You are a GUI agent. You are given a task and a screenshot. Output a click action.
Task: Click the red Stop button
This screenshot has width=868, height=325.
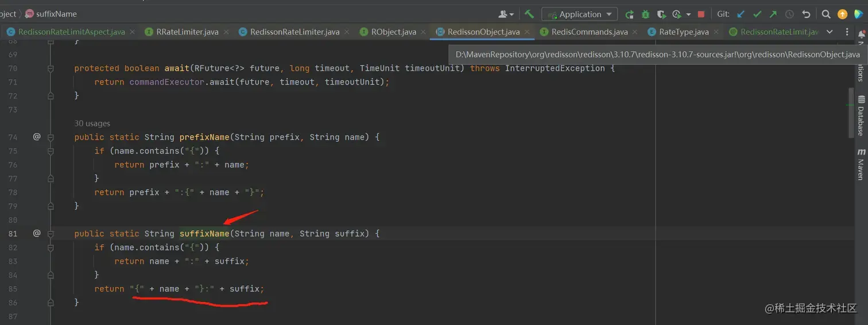point(701,14)
